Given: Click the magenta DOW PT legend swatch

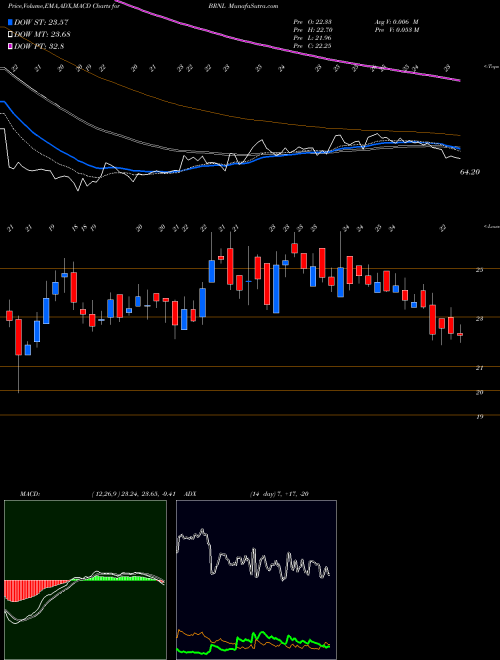Looking at the screenshot, I should 10,46.
